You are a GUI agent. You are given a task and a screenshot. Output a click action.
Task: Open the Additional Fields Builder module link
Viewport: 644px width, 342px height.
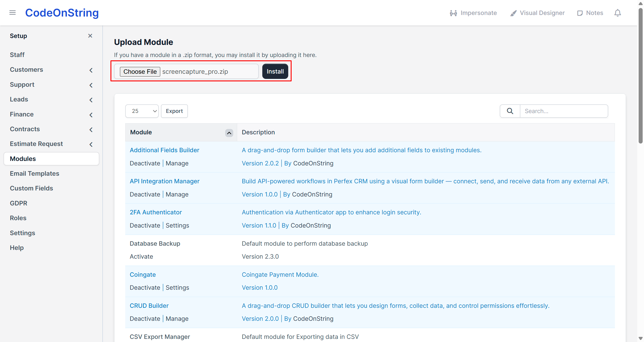tap(165, 150)
